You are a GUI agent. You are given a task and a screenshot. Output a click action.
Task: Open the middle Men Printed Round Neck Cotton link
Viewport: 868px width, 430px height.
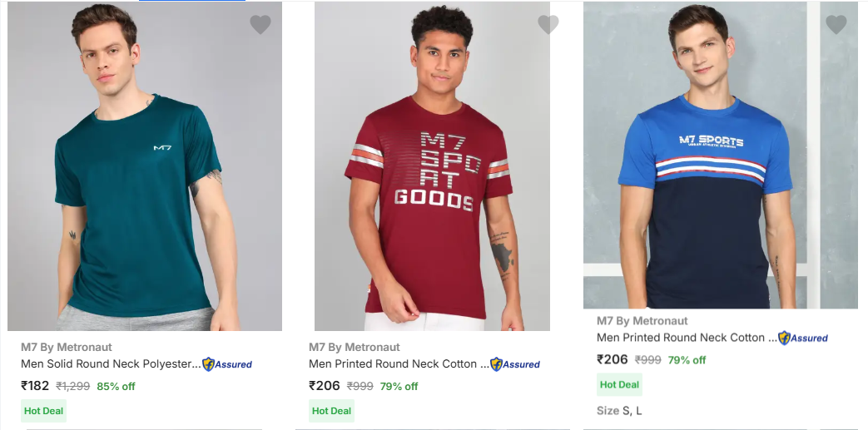(x=398, y=363)
